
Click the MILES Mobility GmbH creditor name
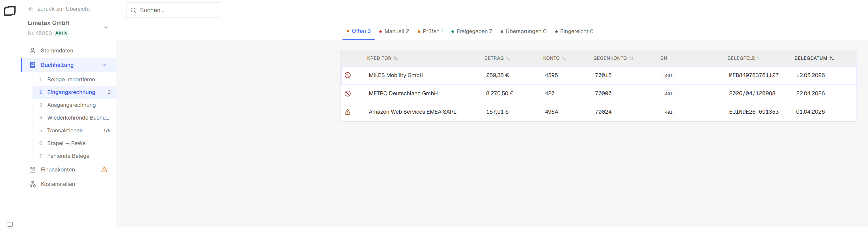click(x=396, y=75)
